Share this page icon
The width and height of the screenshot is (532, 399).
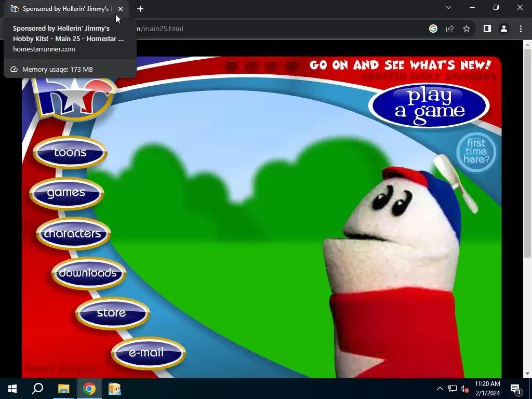[450, 29]
